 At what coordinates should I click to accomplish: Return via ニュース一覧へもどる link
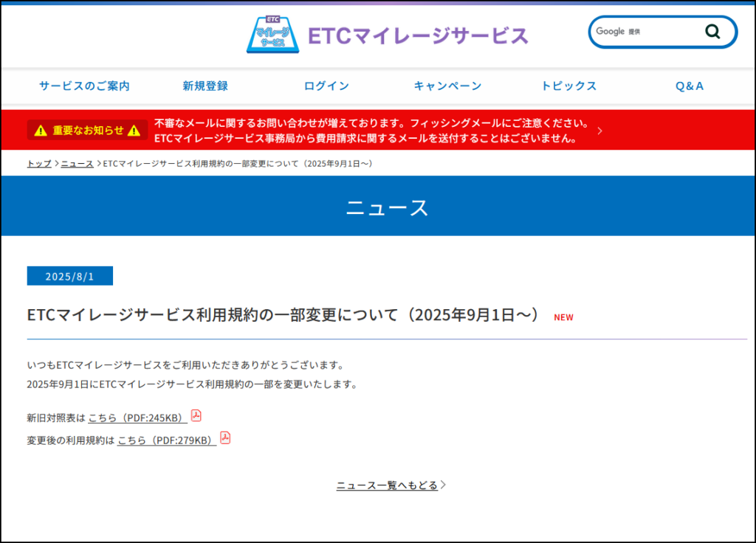[x=387, y=485]
